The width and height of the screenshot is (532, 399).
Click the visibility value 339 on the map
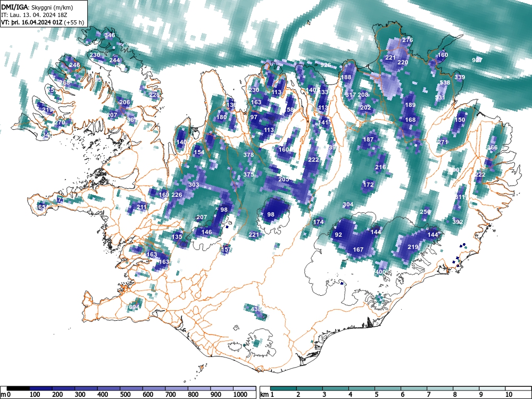pyautogui.click(x=460, y=77)
